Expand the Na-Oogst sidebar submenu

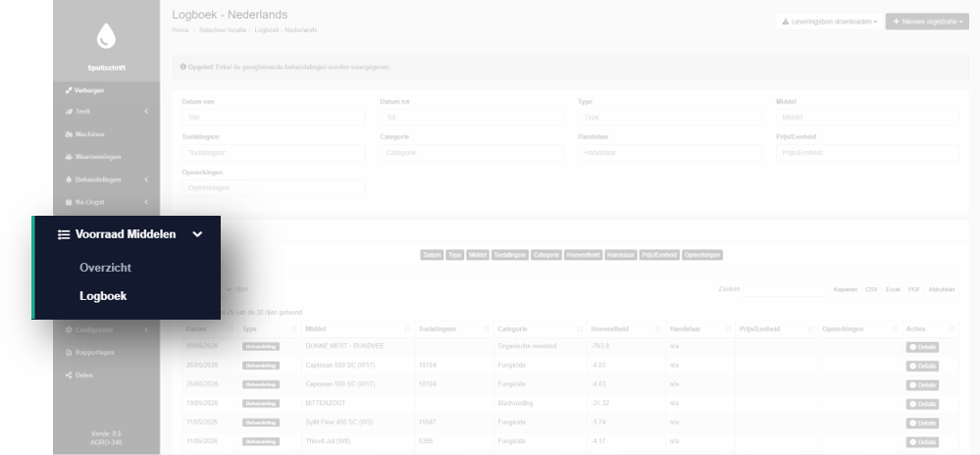click(x=146, y=203)
